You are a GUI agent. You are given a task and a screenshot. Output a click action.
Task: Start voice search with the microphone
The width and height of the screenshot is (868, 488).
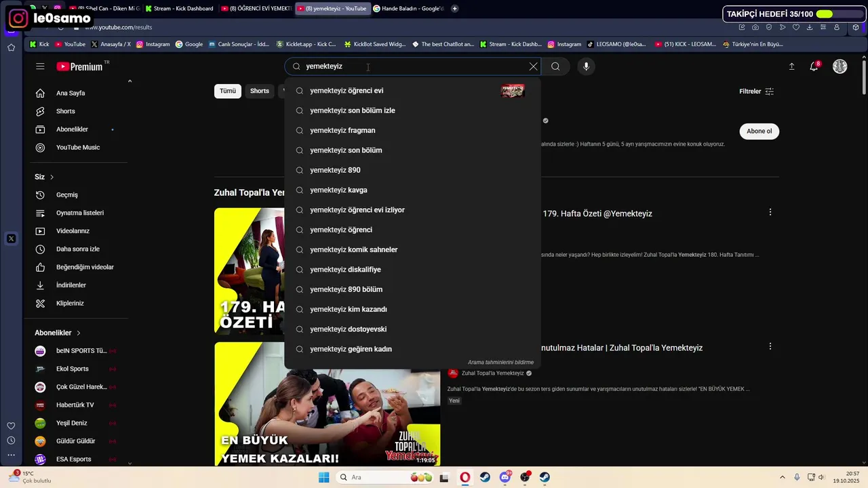point(587,66)
